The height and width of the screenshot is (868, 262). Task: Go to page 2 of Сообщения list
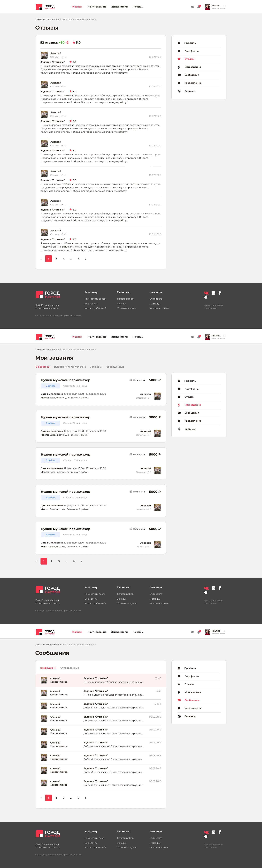click(56, 798)
